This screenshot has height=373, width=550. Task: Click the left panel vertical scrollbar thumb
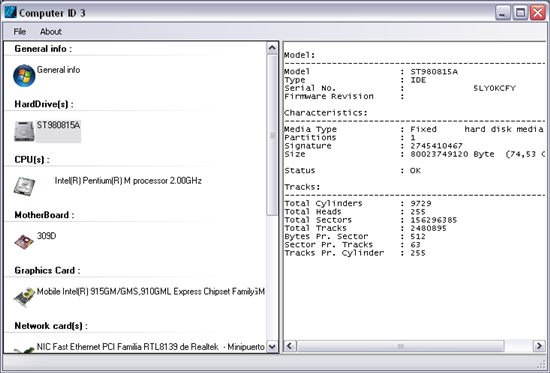[x=272, y=135]
